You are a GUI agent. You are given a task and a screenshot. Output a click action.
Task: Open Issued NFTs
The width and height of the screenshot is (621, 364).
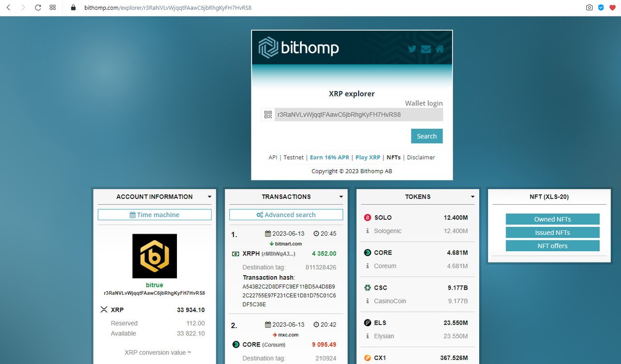point(553,233)
